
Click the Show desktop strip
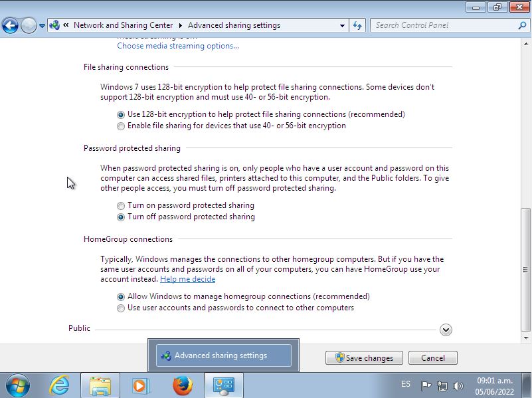pyautogui.click(x=527, y=386)
